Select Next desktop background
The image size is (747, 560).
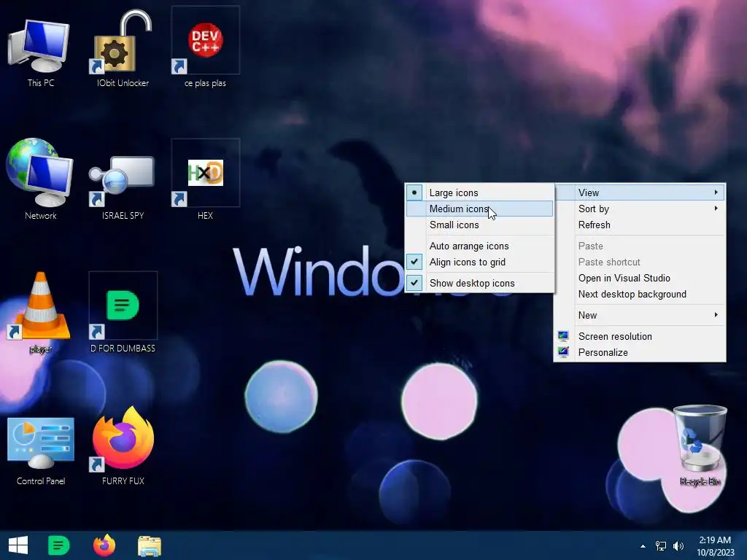pyautogui.click(x=640, y=295)
